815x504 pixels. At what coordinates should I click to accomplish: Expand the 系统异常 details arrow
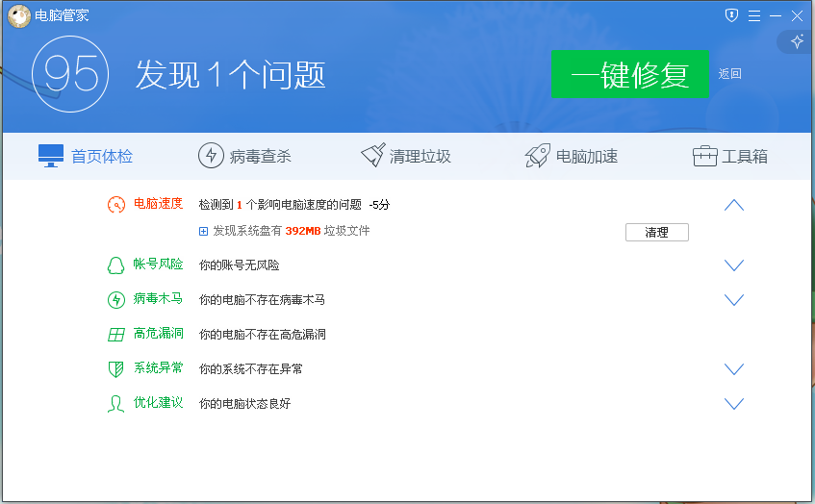(734, 369)
